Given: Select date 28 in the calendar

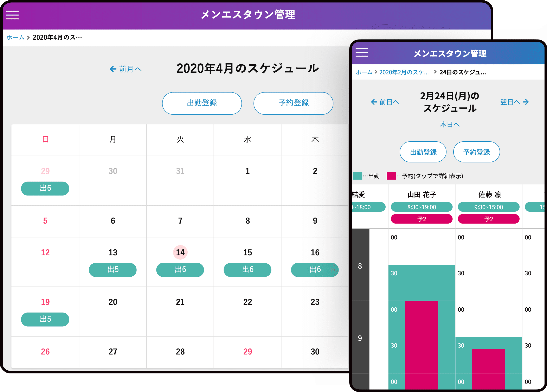Looking at the screenshot, I should click(x=180, y=352).
